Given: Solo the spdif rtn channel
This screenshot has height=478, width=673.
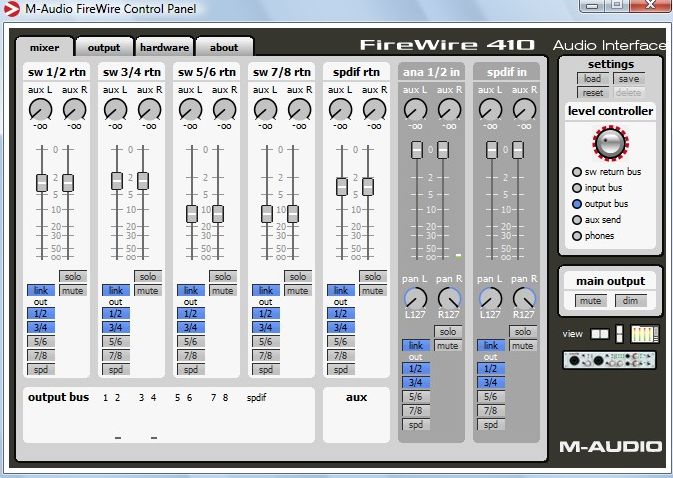Looking at the screenshot, I should (373, 276).
